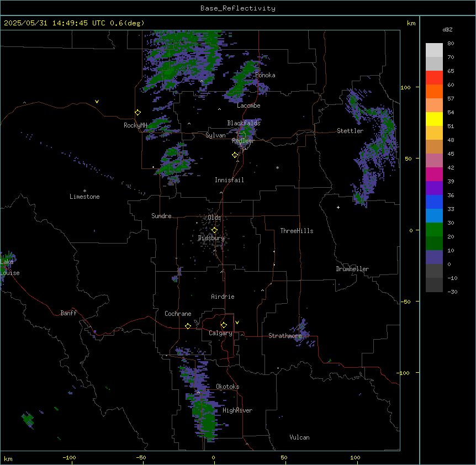The height and width of the screenshot is (465, 476).
Task: Select the bright yellow swatch in the legend
Action: click(x=434, y=119)
